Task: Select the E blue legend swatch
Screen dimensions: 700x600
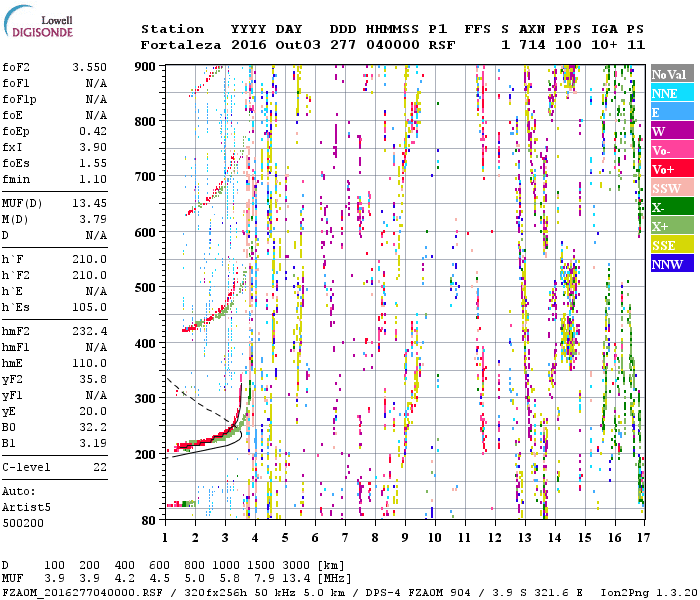Action: click(672, 112)
